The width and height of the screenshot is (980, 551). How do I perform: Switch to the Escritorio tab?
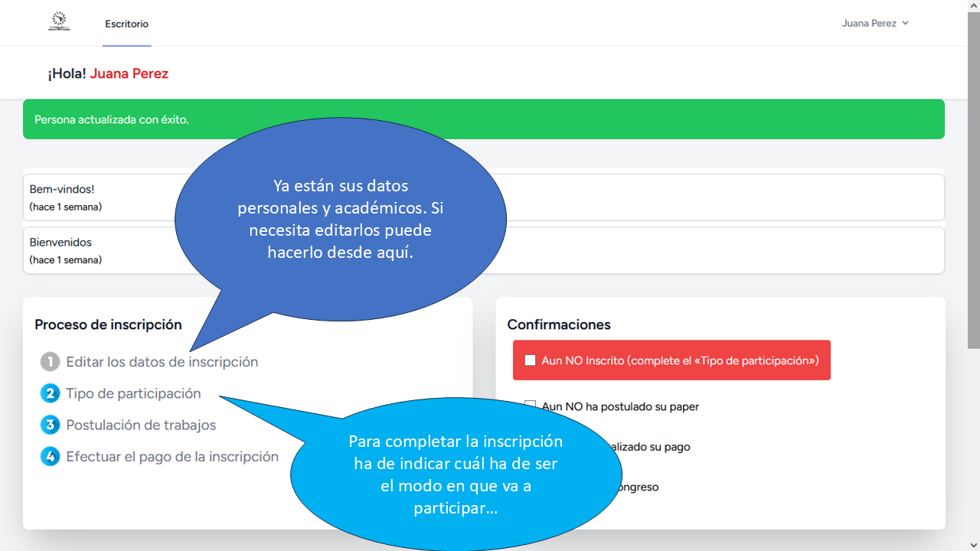[127, 24]
